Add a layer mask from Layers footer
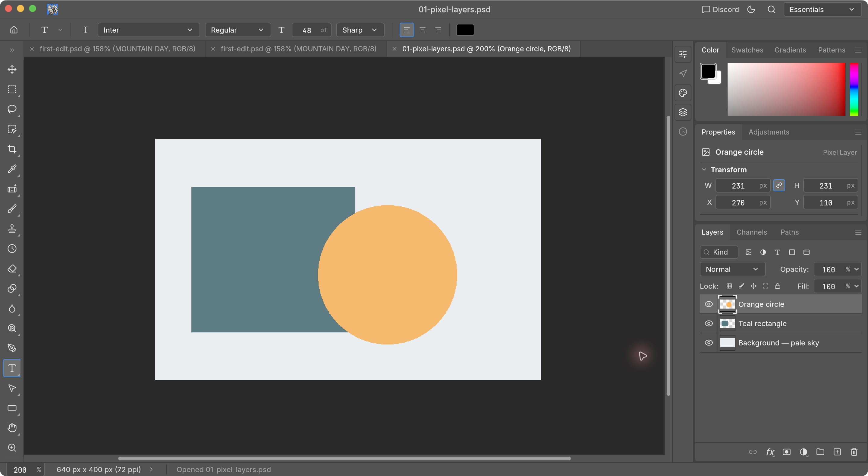 coord(786,452)
